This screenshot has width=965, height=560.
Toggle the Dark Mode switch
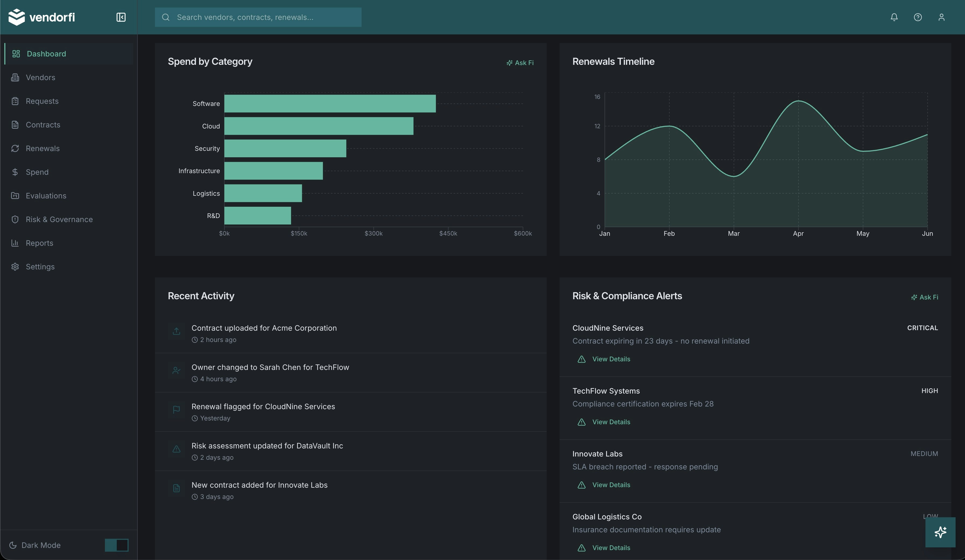tap(116, 545)
